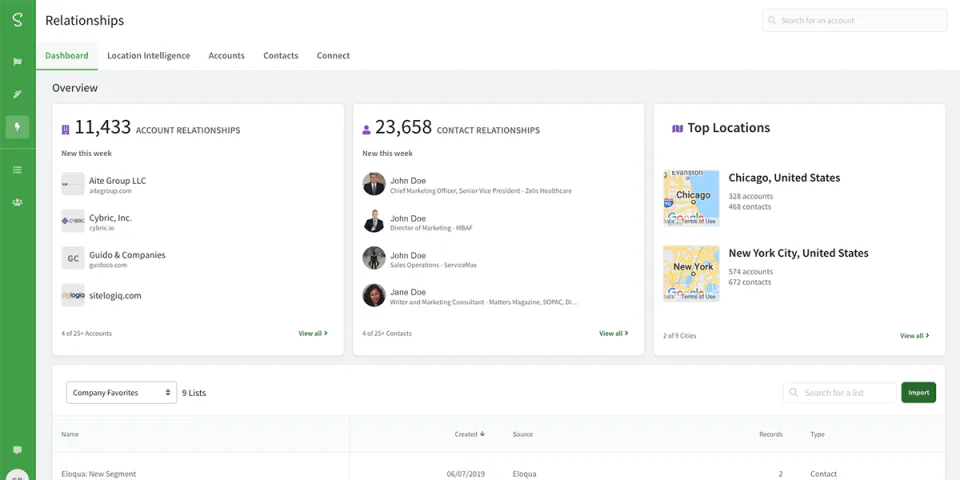
Task: Open Chicago, United States location
Action: point(784,178)
